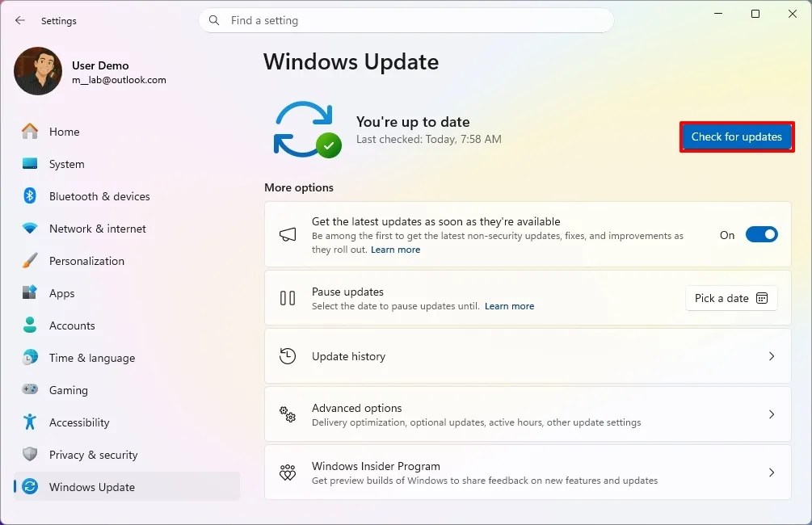The image size is (812, 525).
Task: Click the Accessibility figure icon
Action: coord(30,422)
